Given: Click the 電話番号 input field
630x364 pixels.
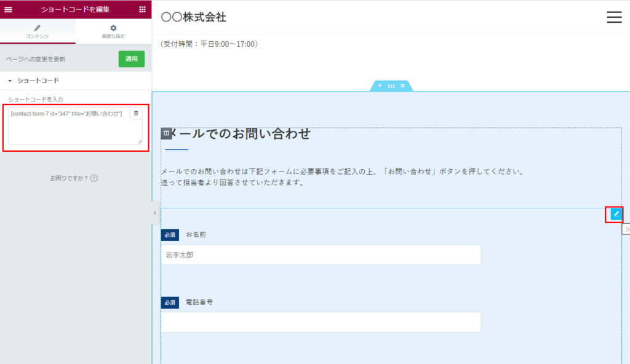Looking at the screenshot, I should tap(321, 322).
